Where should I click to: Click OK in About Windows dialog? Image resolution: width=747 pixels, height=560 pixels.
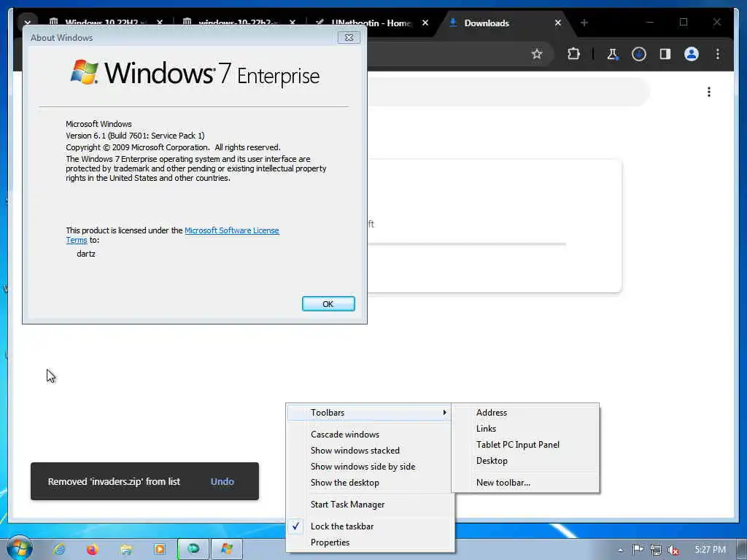click(328, 304)
